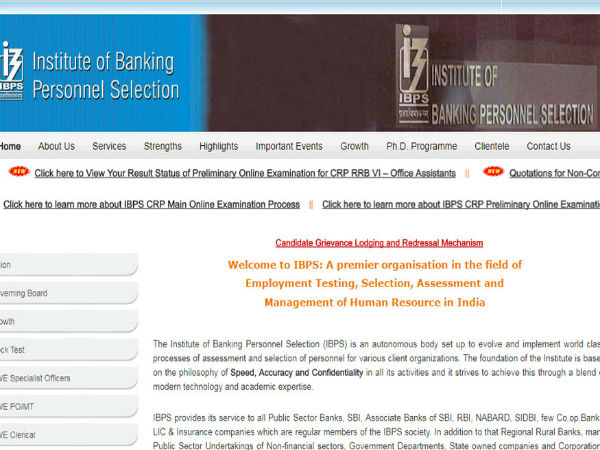600x450 pixels.
Task: Open CRP RRB VI Office Assistants result link
Action: tap(245, 173)
